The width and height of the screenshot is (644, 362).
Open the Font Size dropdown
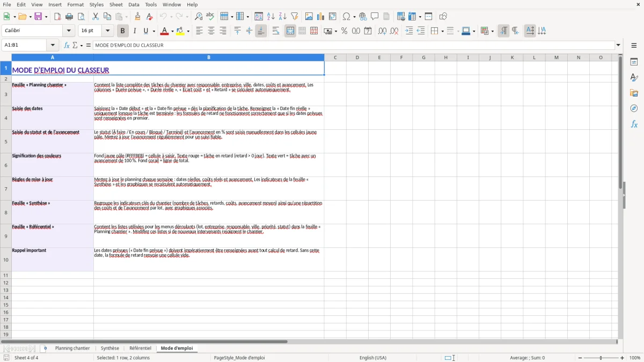[x=107, y=31]
